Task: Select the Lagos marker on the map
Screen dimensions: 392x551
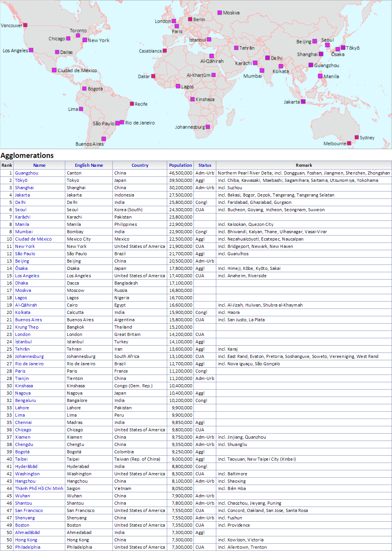Action: 178,86
